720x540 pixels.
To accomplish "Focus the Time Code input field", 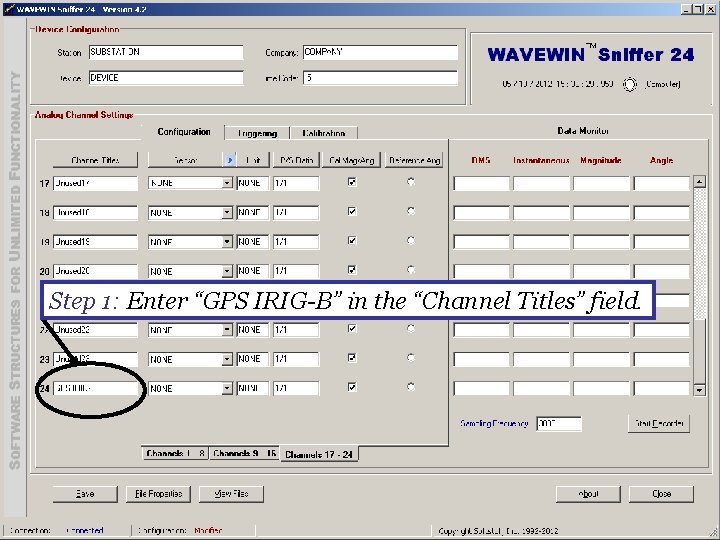I will [380, 78].
